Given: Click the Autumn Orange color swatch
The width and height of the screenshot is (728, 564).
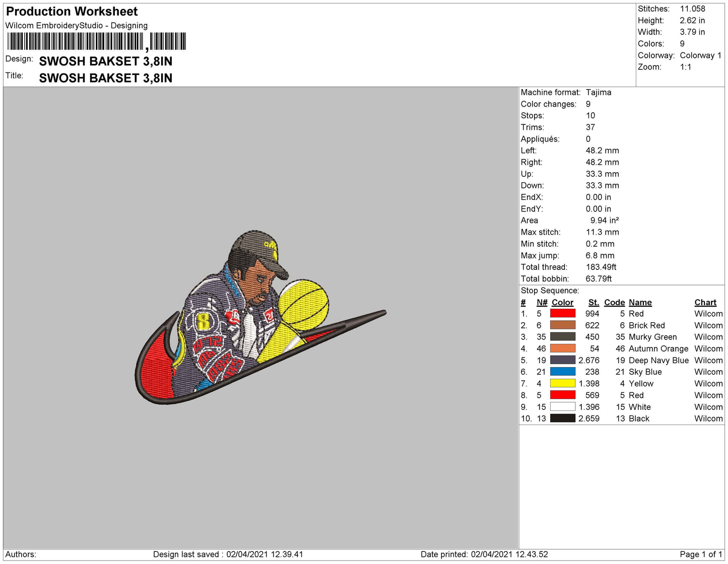Looking at the screenshot, I should point(562,348).
